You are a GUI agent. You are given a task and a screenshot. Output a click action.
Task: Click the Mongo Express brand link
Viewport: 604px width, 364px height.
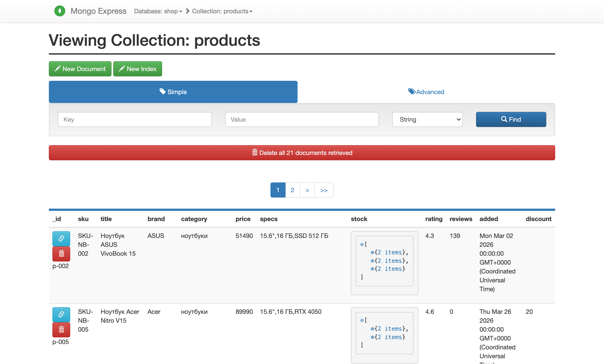tap(99, 11)
